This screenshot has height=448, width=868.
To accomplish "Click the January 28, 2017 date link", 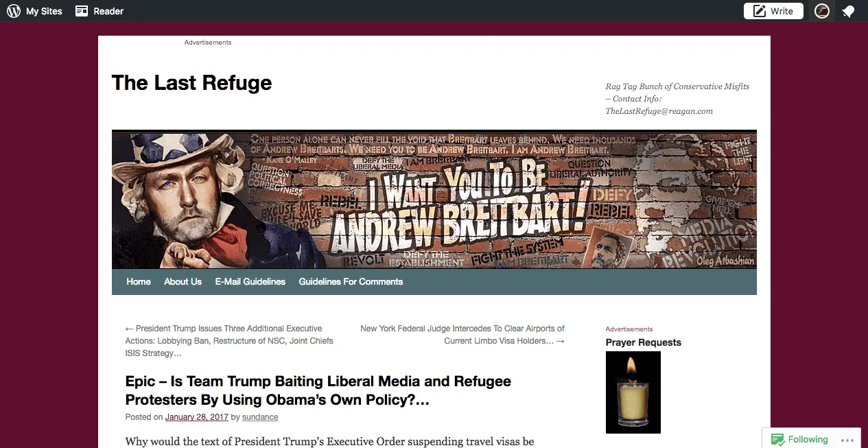I will click(196, 417).
